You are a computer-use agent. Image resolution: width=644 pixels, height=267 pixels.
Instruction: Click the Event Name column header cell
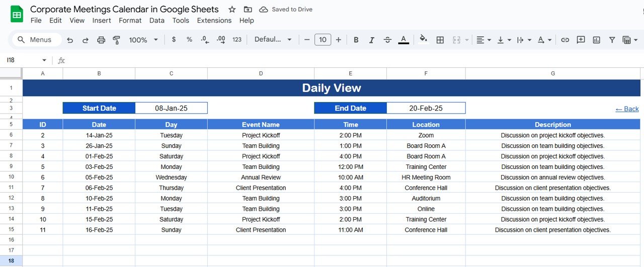261,125
